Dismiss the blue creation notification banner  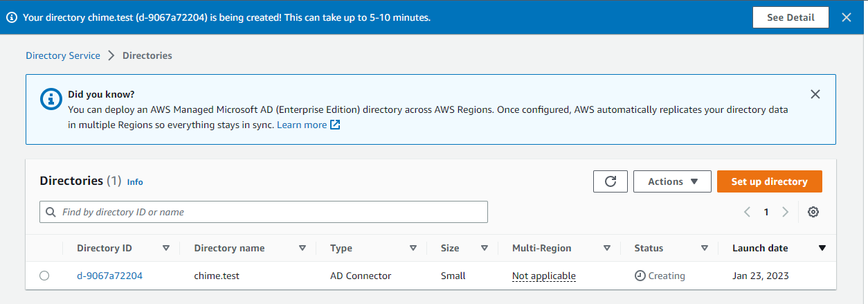[x=847, y=17]
